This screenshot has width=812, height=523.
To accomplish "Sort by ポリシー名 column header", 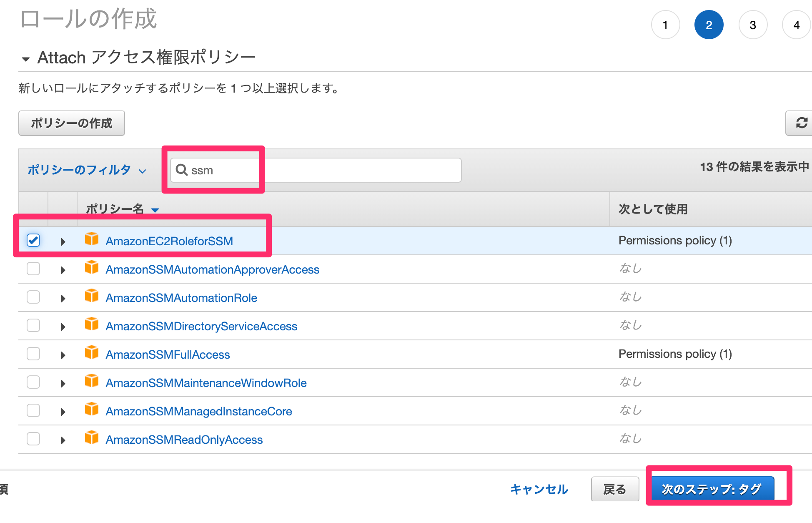I will click(x=122, y=209).
